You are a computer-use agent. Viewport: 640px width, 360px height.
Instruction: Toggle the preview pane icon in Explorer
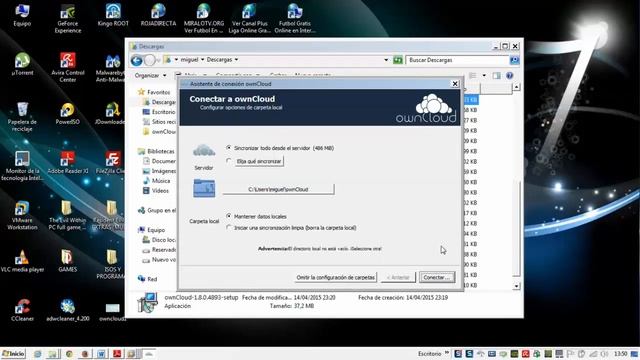(496, 76)
